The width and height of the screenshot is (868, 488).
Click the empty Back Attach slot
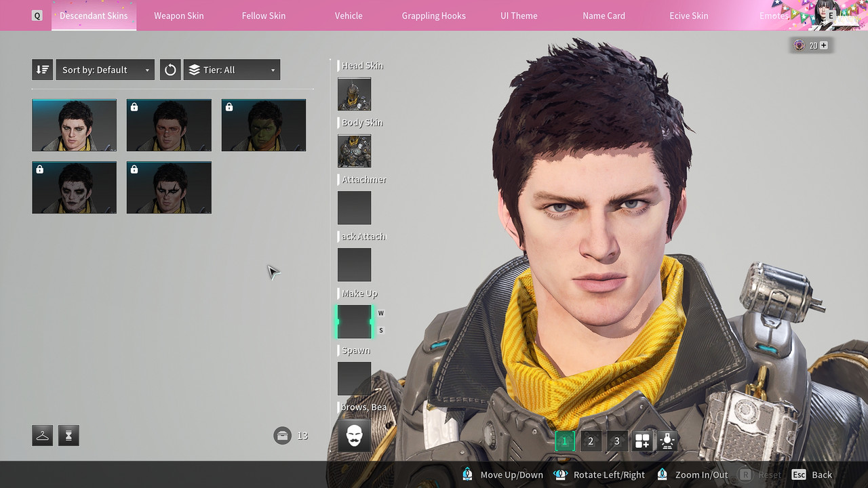tap(355, 265)
